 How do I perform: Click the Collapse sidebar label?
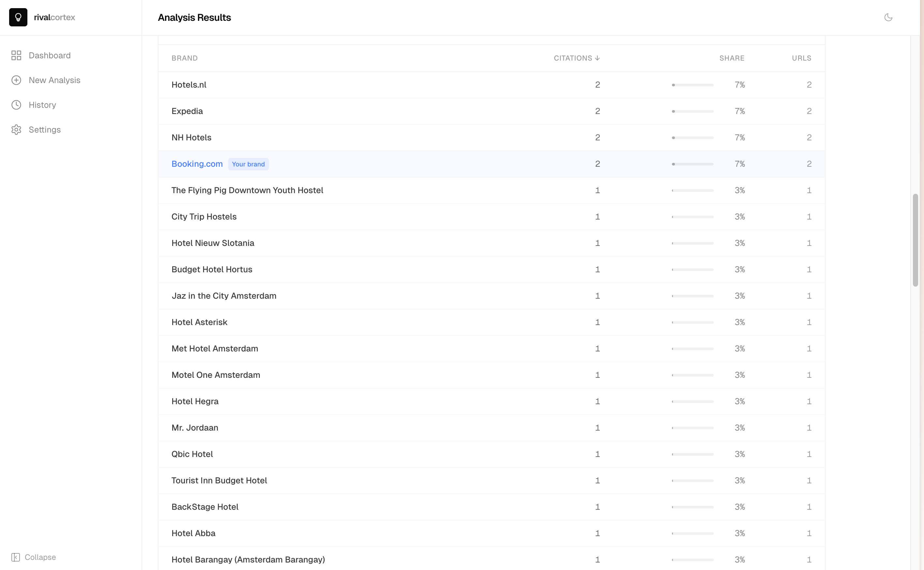(x=40, y=557)
